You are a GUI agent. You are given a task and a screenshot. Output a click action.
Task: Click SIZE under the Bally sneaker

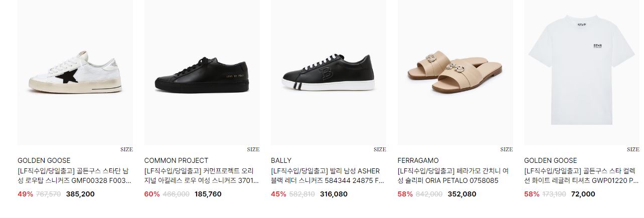pyautogui.click(x=380, y=149)
